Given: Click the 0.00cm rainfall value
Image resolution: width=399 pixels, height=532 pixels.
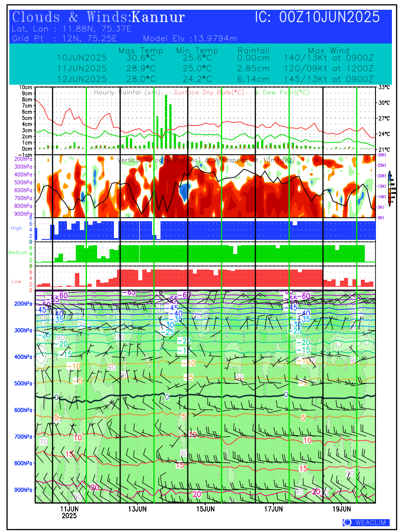Looking at the screenshot, I should pos(254,58).
